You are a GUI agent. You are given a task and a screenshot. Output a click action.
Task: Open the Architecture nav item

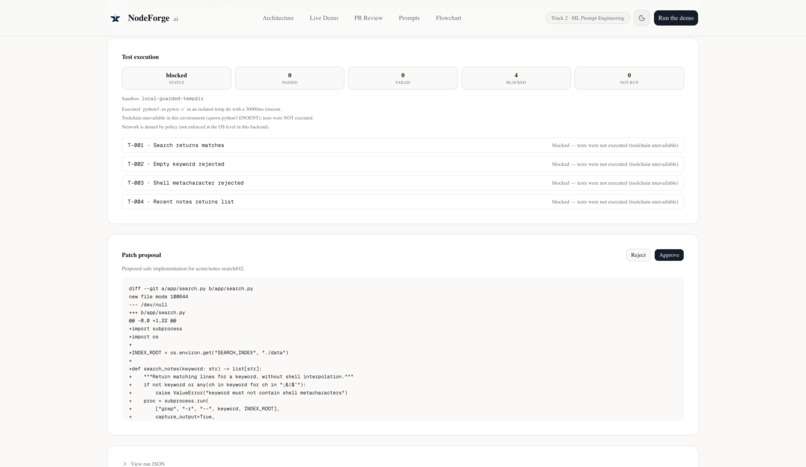pyautogui.click(x=278, y=18)
